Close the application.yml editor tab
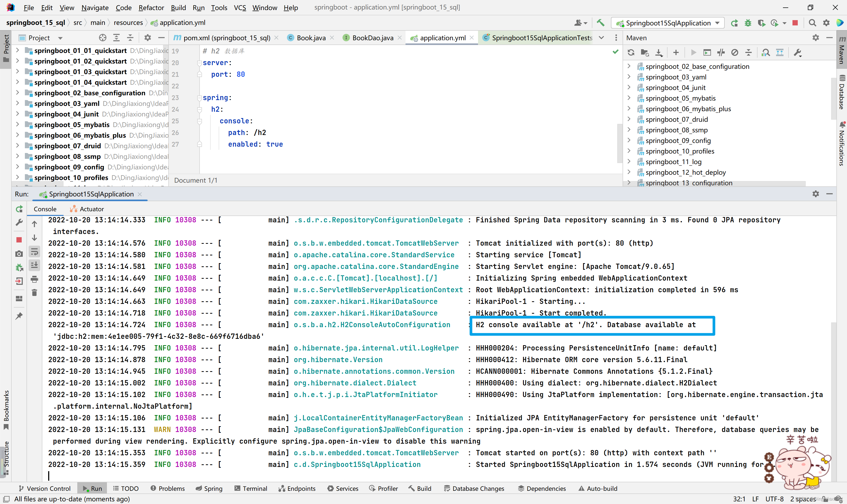This screenshot has height=504, width=847. pos(472,38)
